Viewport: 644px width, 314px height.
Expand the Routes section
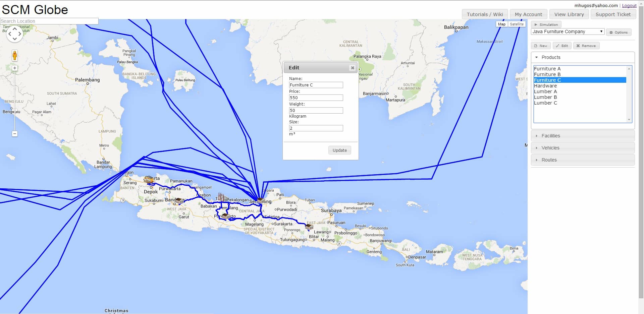(583, 160)
